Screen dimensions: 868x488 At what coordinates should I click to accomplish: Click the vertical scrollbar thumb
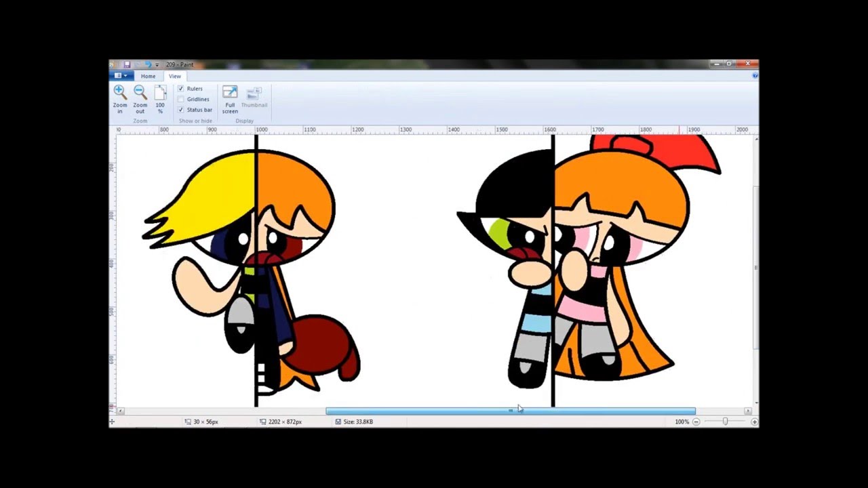point(755,267)
